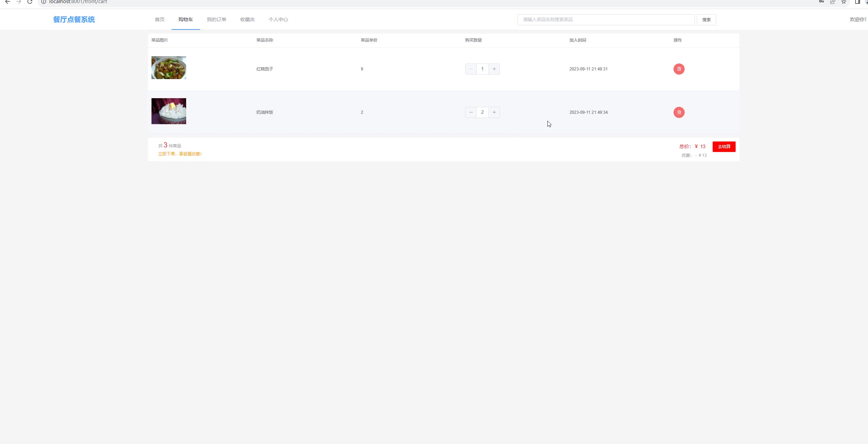The width and height of the screenshot is (868, 444).
Task: Bookmark page with the star icon
Action: (x=844, y=2)
